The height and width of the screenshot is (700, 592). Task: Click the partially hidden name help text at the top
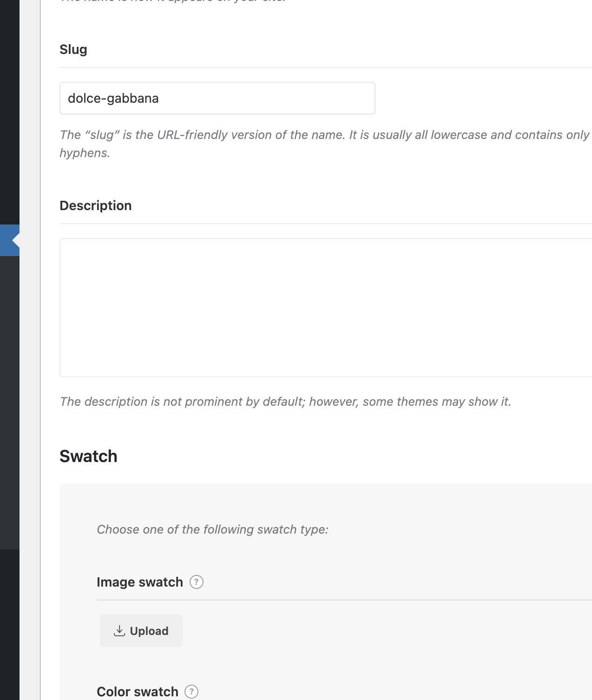(x=172, y=1)
